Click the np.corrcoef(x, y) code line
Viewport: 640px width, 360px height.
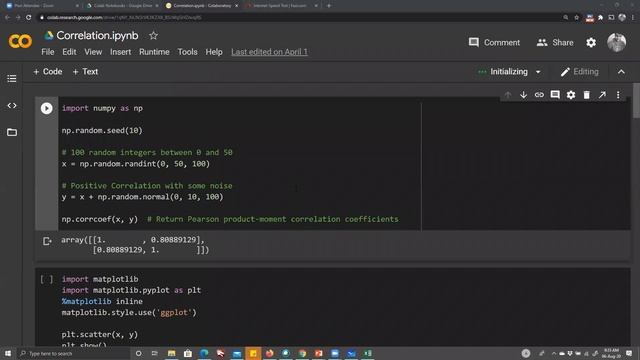click(x=100, y=219)
